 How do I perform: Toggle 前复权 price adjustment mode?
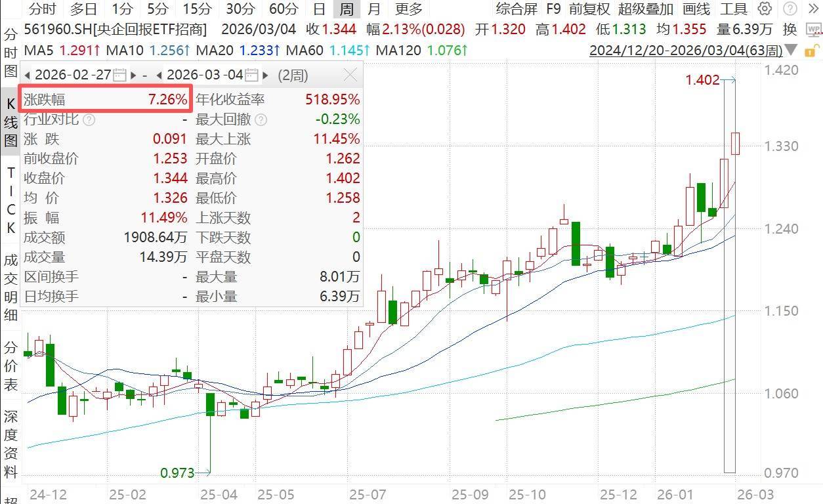589,9
